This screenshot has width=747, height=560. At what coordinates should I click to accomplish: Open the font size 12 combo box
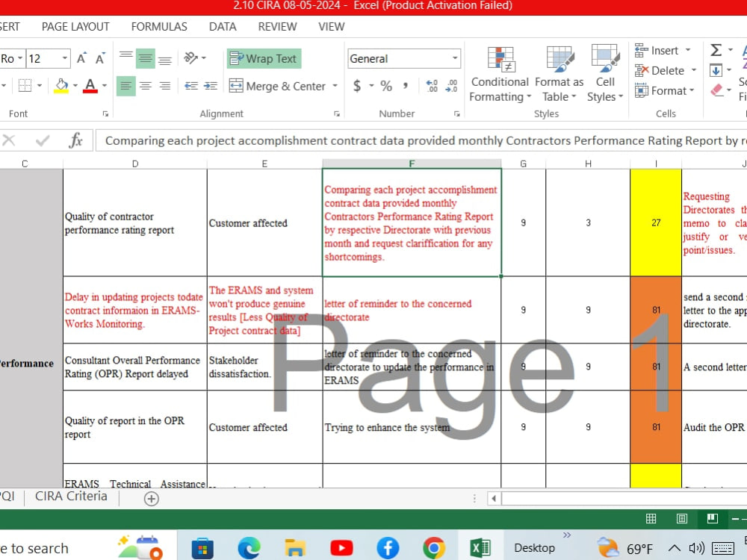pyautogui.click(x=48, y=58)
